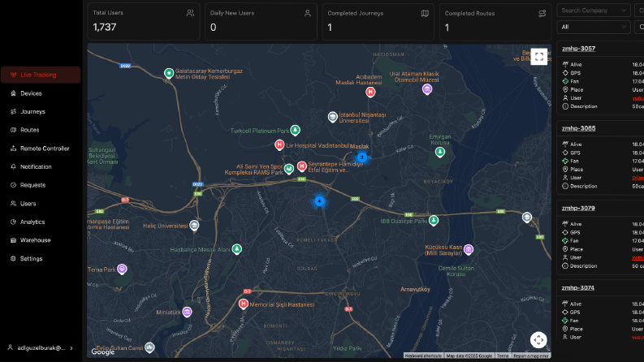
Task: Click the blue cluster marker labeled 4
Action: [x=319, y=201]
